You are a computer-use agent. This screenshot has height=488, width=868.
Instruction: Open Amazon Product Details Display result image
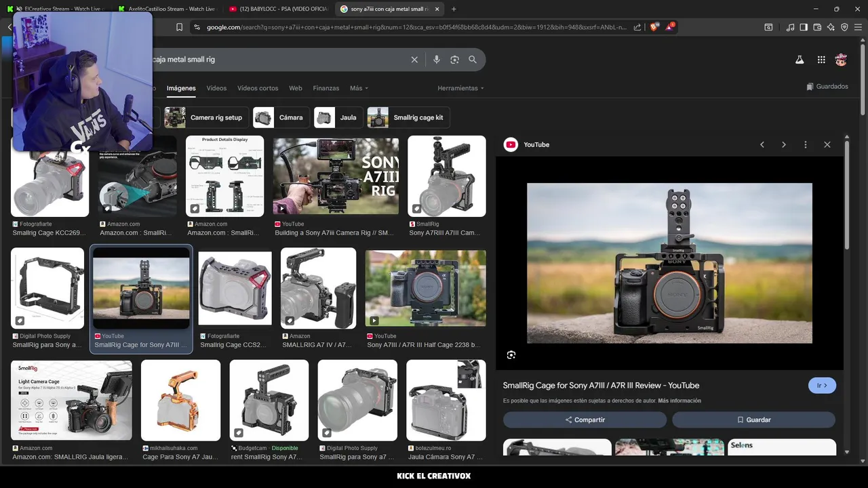tap(224, 176)
